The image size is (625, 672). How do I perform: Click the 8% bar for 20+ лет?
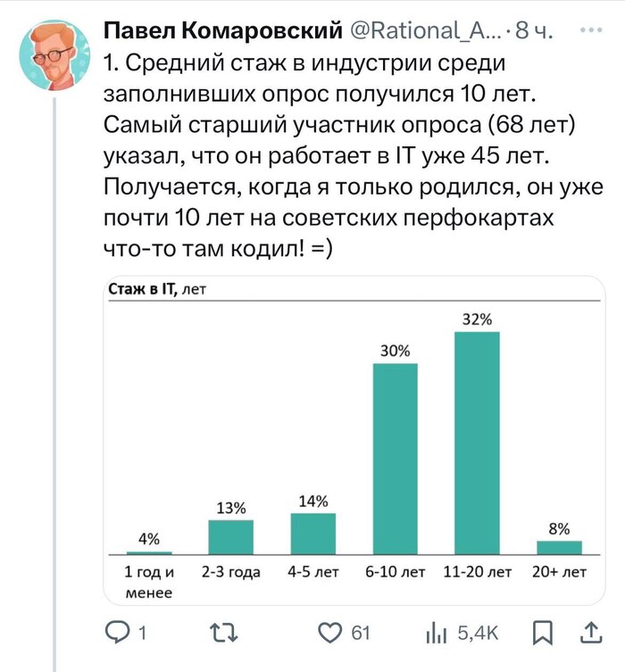click(x=559, y=546)
